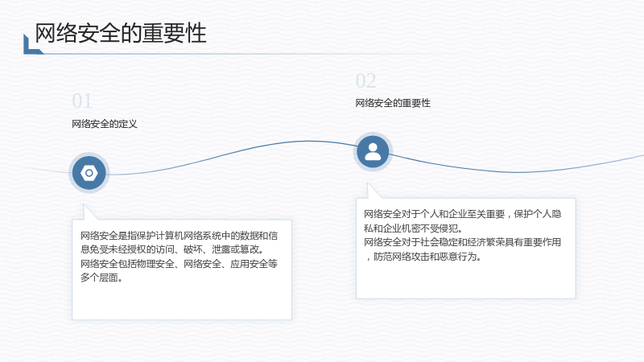Click the line 防范网络攻击和恶意行为
Screen dimensions: 644x362
click(423, 257)
